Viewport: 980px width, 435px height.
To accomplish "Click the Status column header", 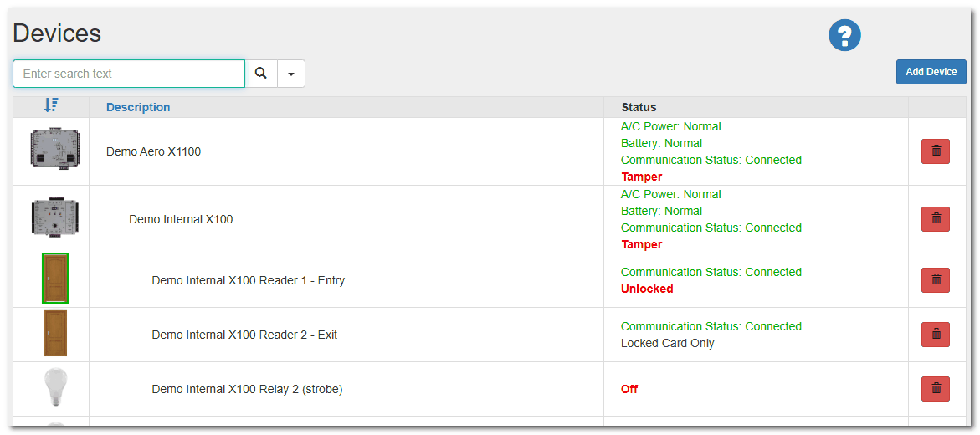I will (639, 107).
